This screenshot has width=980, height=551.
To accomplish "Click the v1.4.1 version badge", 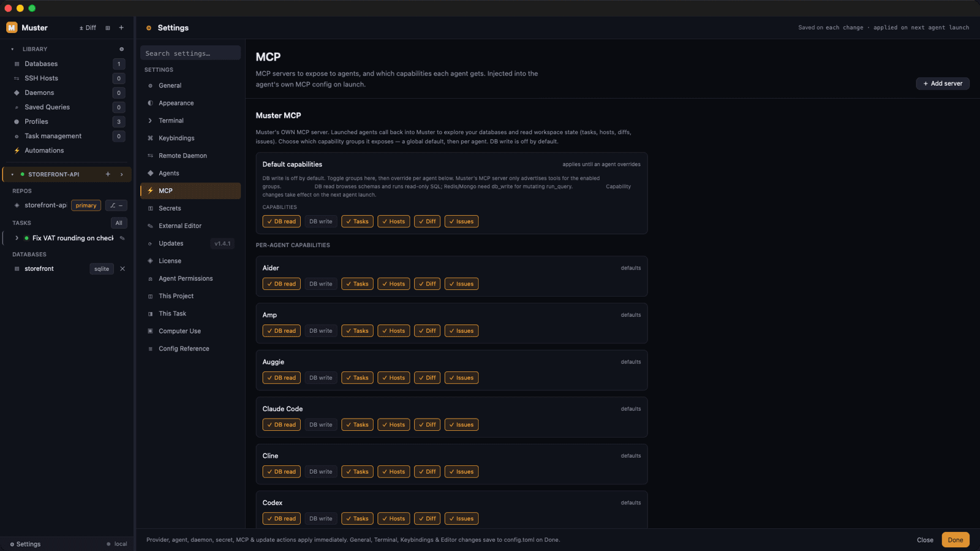I will tap(222, 244).
